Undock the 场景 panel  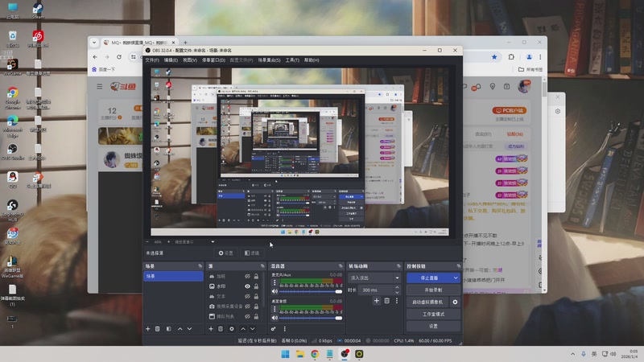pos(200,266)
